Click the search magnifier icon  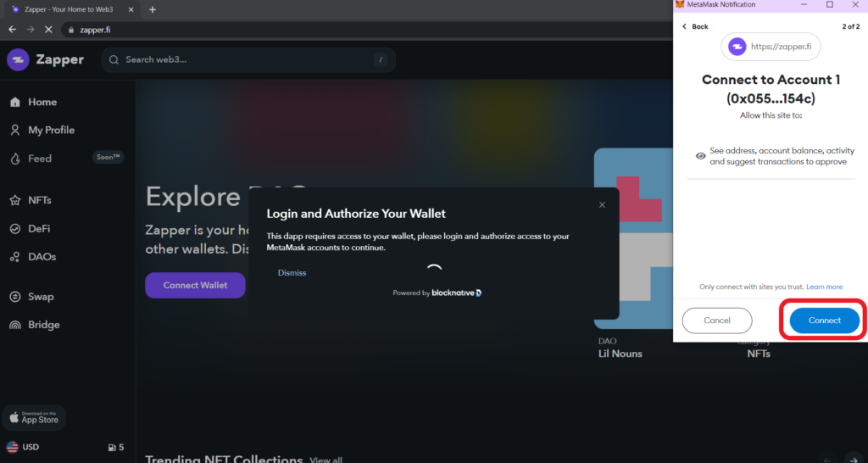click(114, 60)
